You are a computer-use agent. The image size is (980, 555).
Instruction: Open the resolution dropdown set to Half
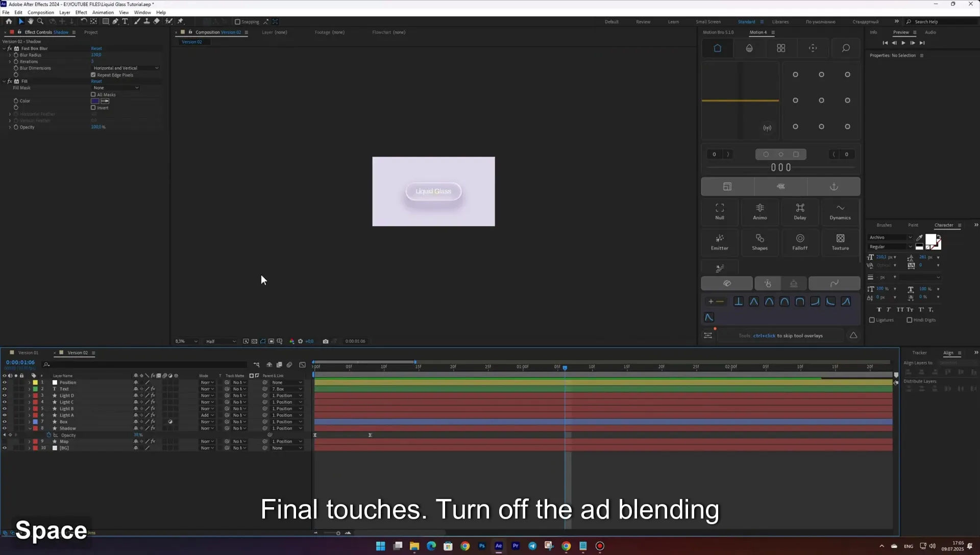220,341
